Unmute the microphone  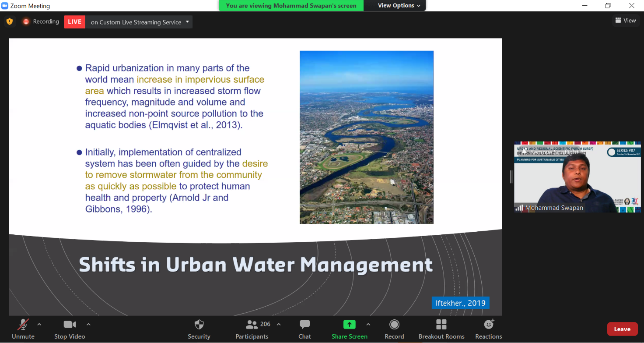[x=23, y=325]
